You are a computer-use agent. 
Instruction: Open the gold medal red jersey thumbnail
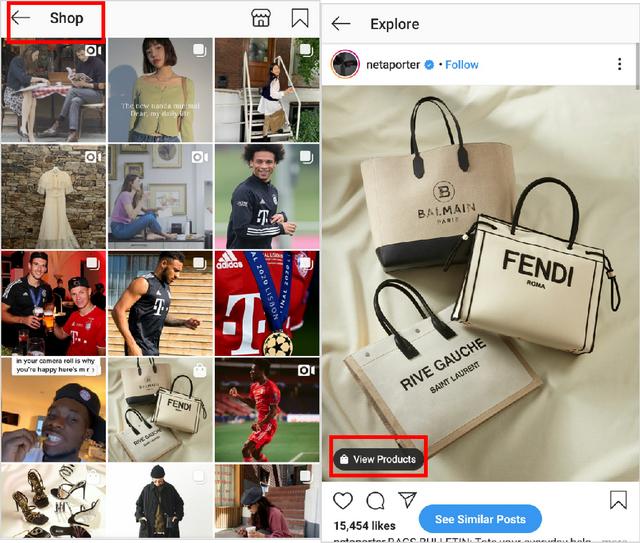tap(267, 303)
